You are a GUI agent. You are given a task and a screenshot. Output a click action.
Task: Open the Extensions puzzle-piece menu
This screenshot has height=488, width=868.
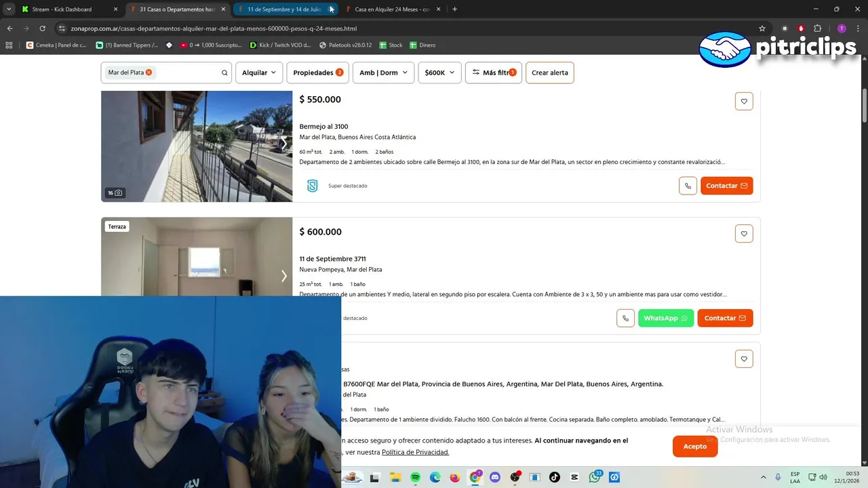tap(817, 28)
